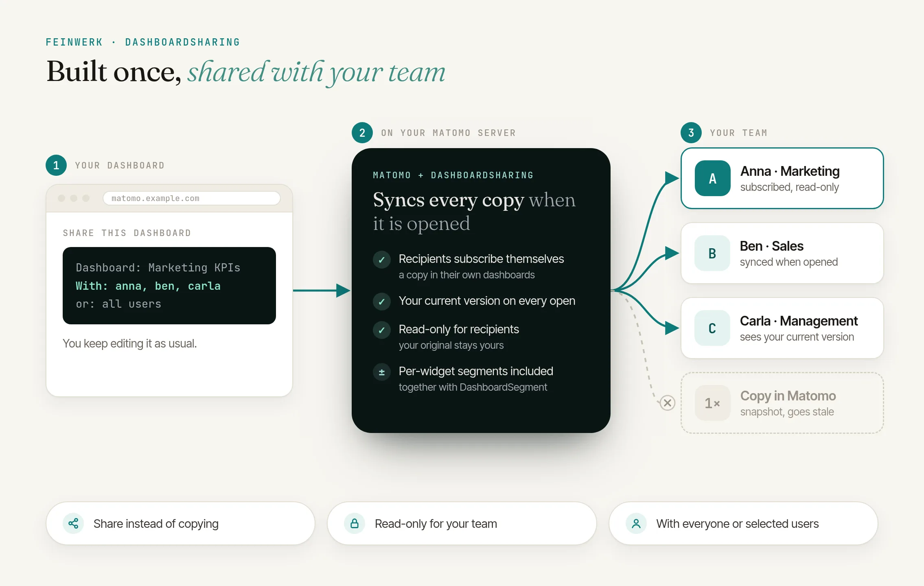Click 'a copy in their own dashboards' subtext
The height and width of the screenshot is (586, 924).
coord(466,275)
